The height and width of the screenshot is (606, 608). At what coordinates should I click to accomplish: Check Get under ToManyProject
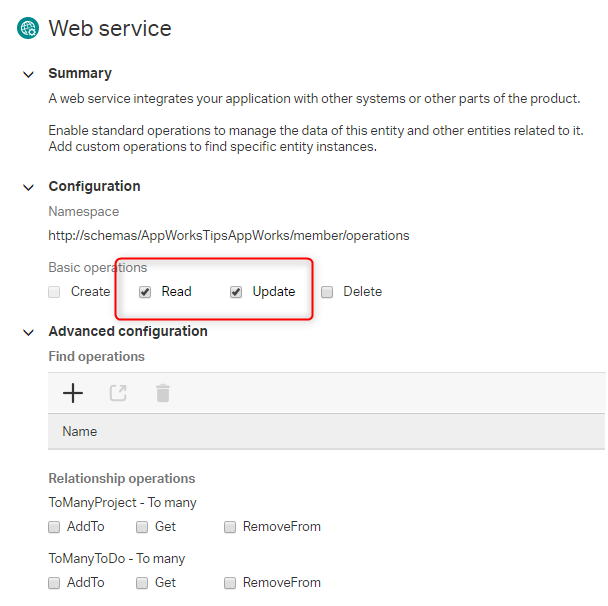pos(142,526)
